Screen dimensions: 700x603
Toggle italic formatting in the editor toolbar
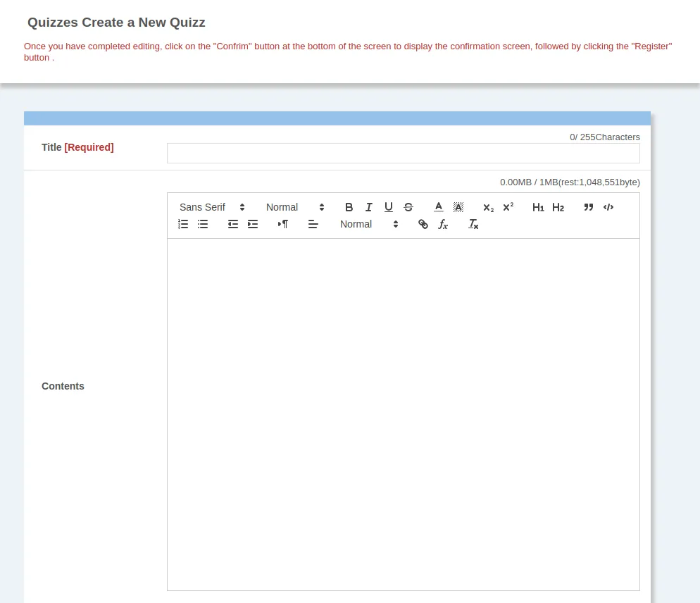coord(368,207)
